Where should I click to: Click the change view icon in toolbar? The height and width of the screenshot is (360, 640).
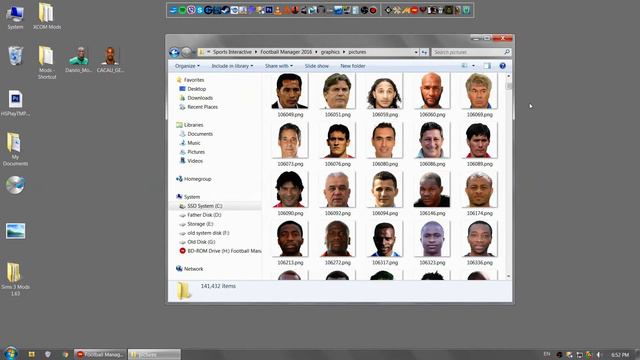coord(464,66)
